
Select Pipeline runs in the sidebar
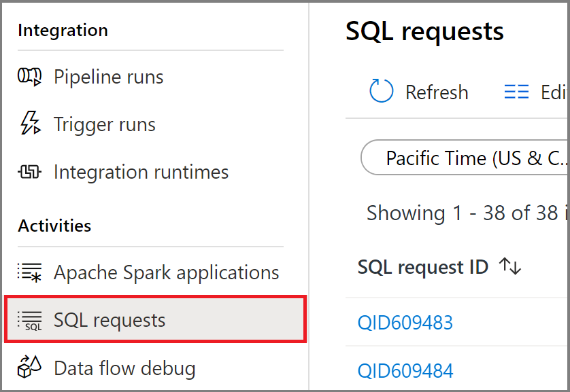pos(108,77)
